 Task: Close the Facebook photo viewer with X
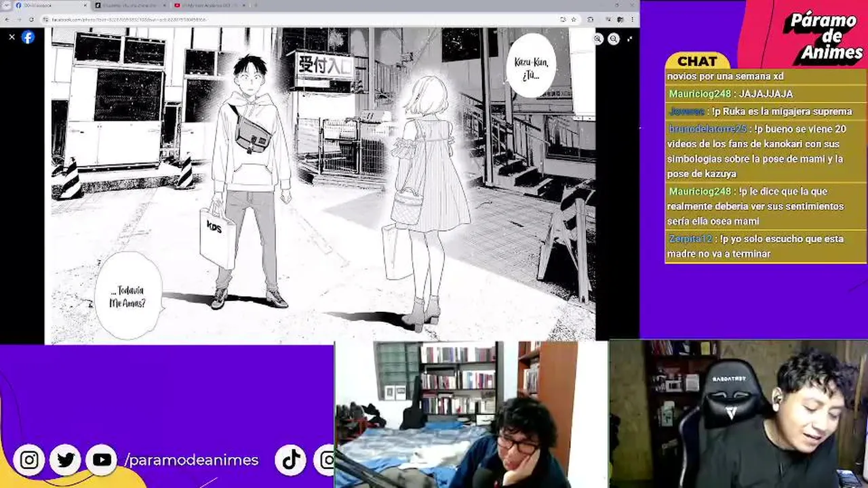click(12, 37)
